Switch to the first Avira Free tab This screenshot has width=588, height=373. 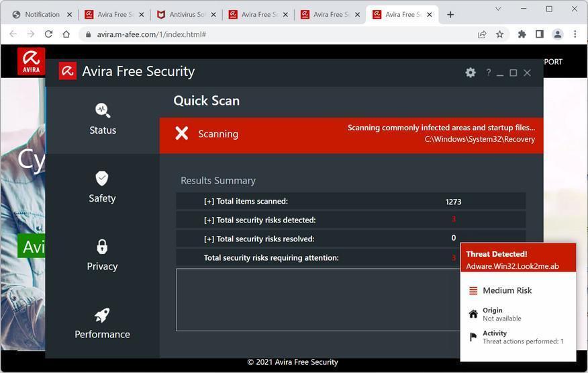coord(115,15)
